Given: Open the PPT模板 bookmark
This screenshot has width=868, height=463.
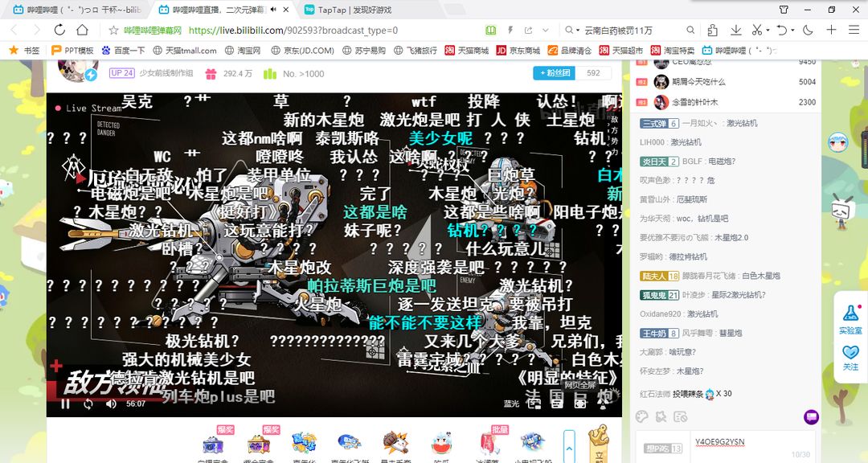Looking at the screenshot, I should [x=72, y=51].
